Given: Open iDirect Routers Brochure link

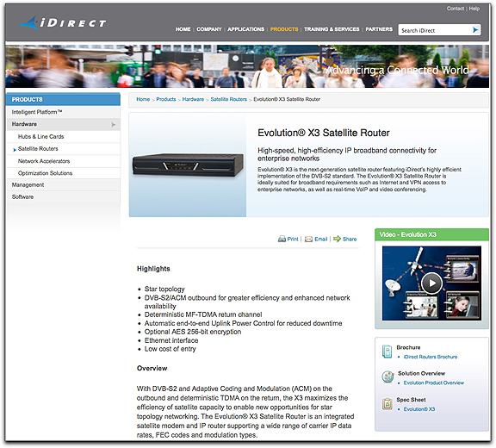Looking at the screenshot, I should [431, 357].
